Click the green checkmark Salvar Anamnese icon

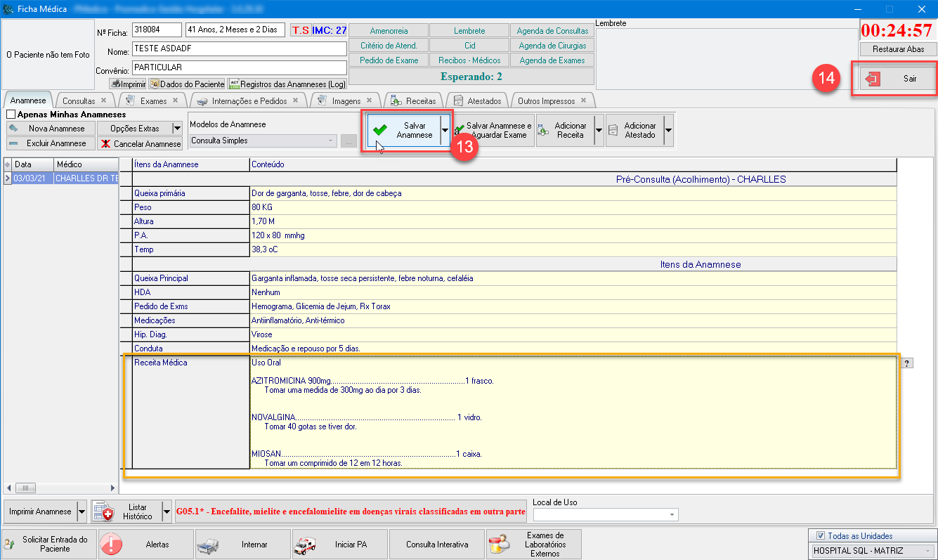point(380,130)
